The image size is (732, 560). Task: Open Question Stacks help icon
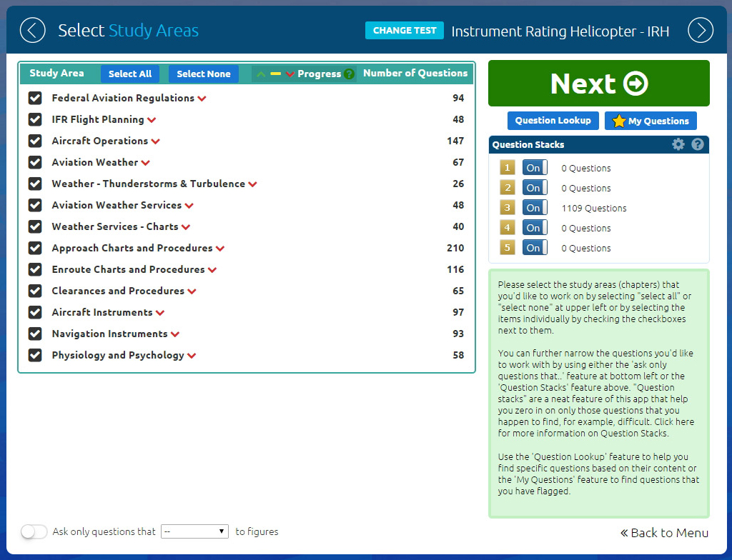coord(698,144)
